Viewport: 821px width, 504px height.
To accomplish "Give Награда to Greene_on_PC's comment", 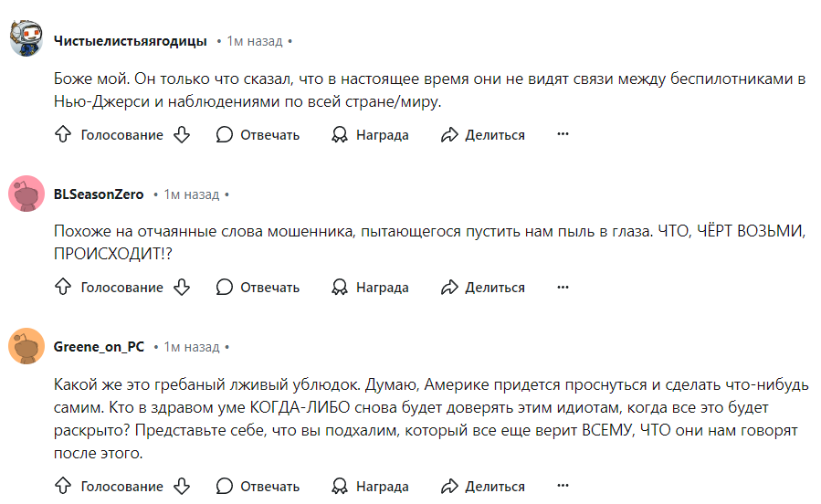I will (370, 486).
